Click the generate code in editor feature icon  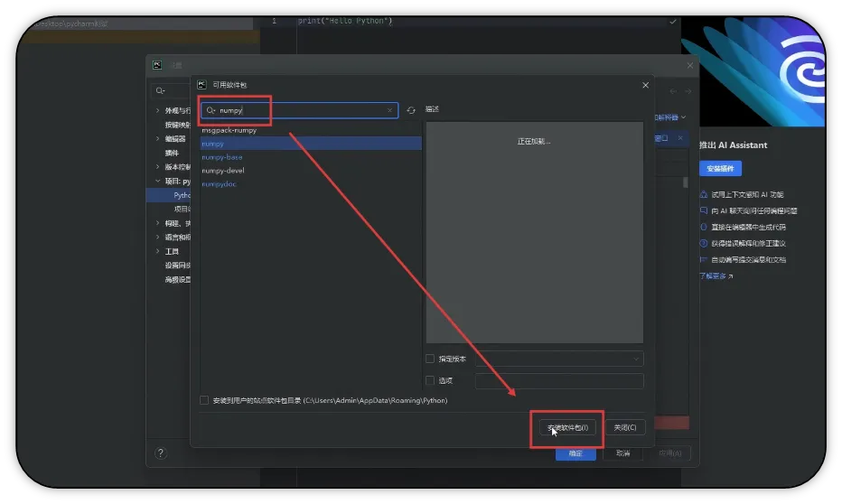(704, 227)
